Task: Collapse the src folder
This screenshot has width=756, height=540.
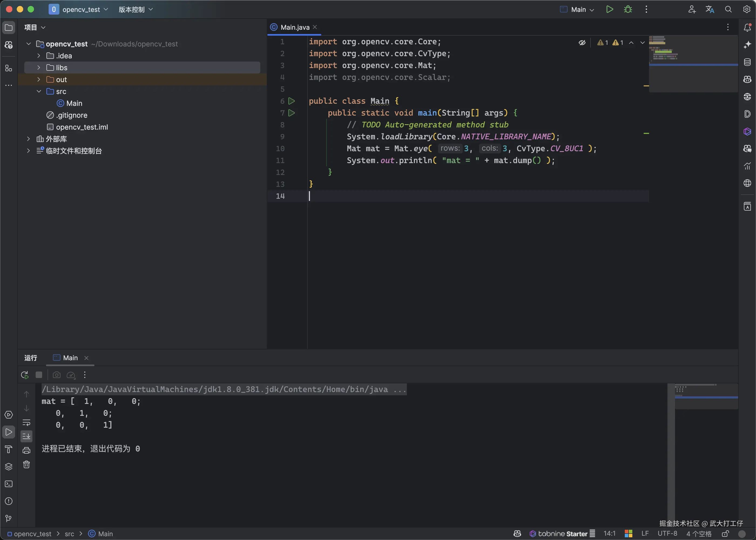Action: (39, 91)
